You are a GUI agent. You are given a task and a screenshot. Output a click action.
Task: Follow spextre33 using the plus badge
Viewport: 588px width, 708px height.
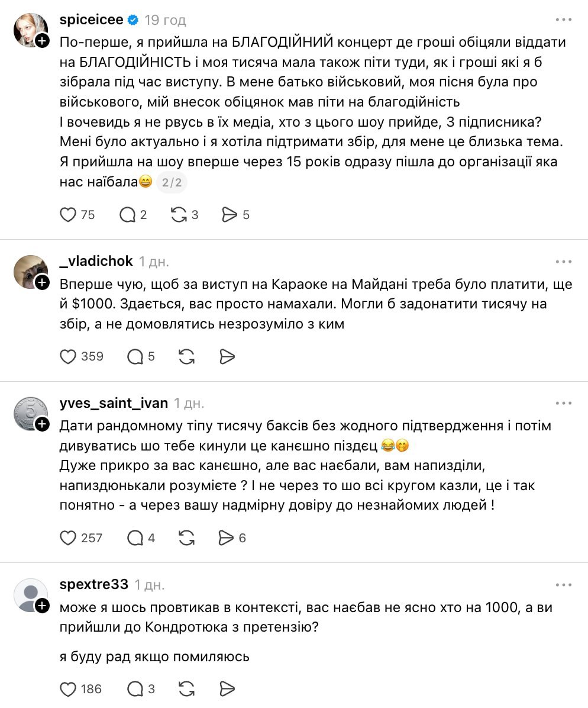pyautogui.click(x=42, y=606)
